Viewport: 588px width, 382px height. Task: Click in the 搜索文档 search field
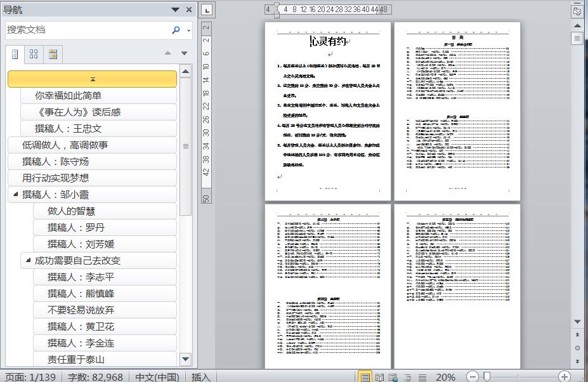88,30
